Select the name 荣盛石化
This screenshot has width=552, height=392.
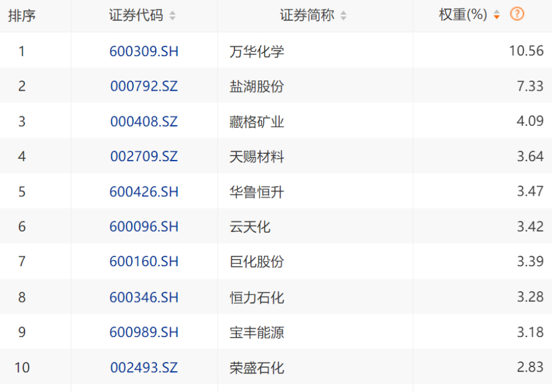tap(257, 368)
